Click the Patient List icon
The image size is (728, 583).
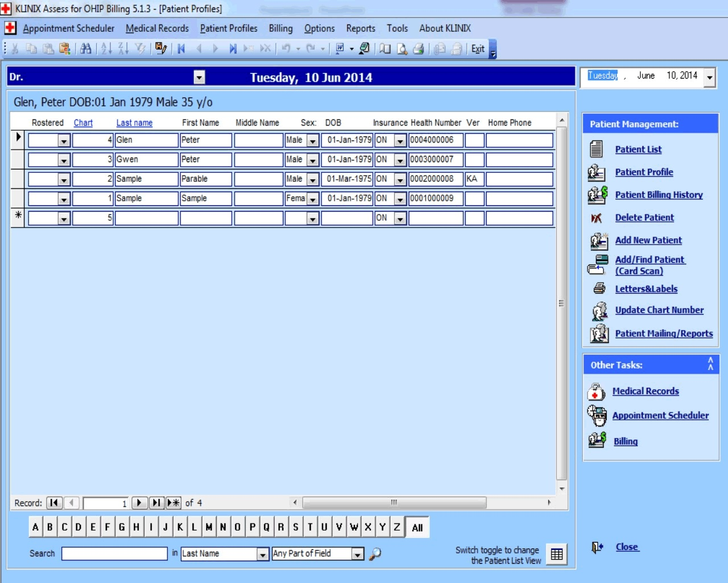click(x=596, y=149)
